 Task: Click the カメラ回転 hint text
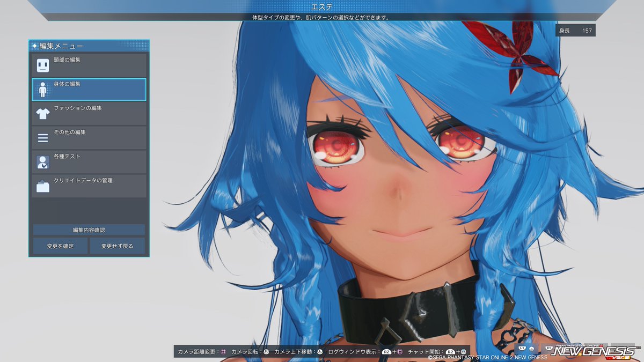245,352
